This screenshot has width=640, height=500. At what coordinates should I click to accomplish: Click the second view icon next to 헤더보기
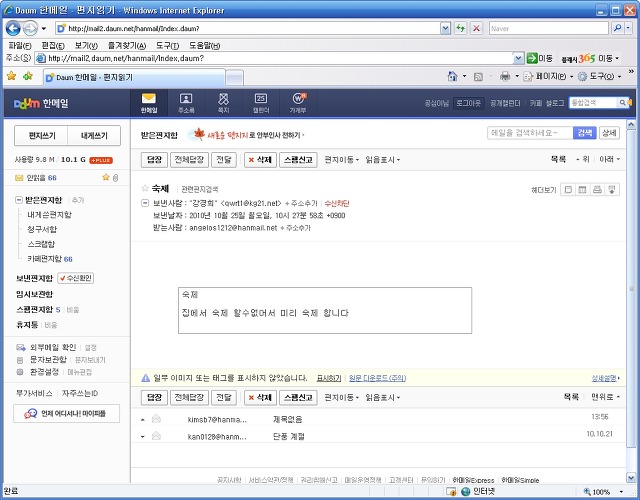click(x=582, y=189)
